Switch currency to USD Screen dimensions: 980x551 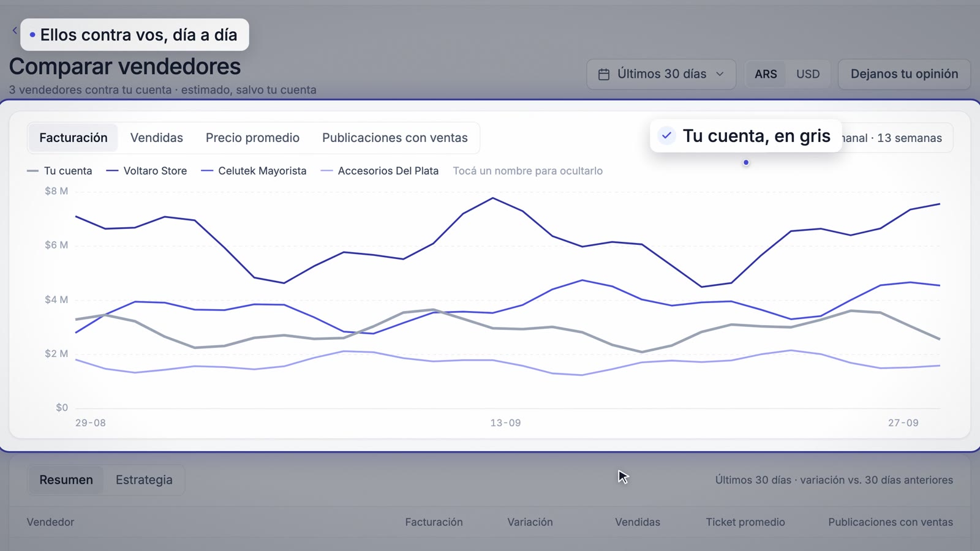[x=808, y=74]
